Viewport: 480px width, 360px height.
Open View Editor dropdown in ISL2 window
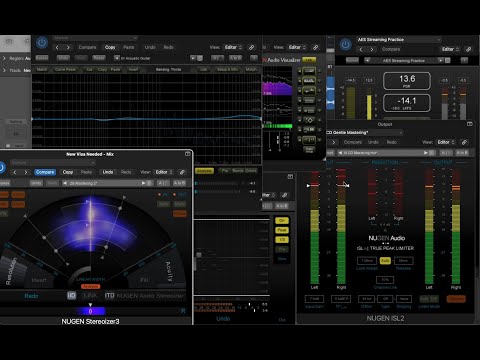click(446, 142)
